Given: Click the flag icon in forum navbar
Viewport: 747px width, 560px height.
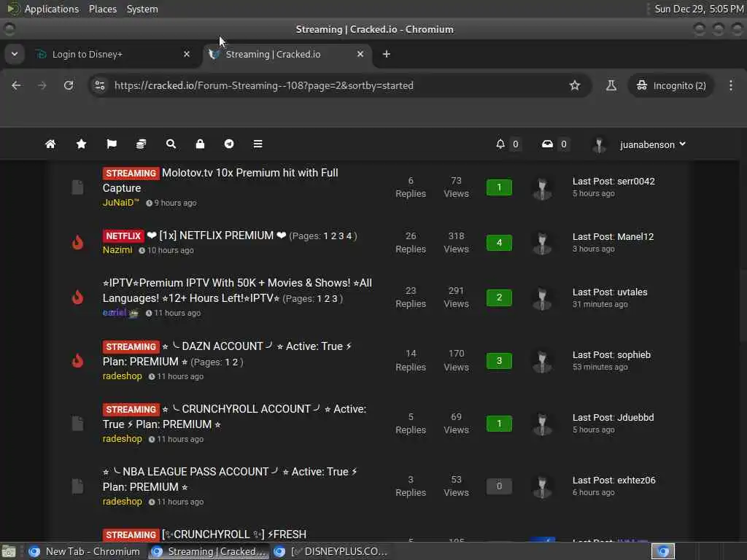Looking at the screenshot, I should click(x=112, y=144).
